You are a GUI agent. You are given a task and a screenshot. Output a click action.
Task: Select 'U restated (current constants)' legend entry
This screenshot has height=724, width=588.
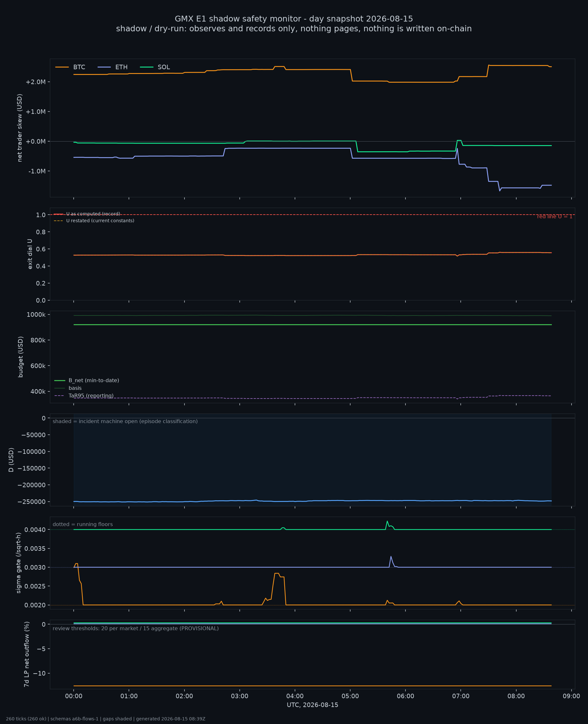pos(100,220)
